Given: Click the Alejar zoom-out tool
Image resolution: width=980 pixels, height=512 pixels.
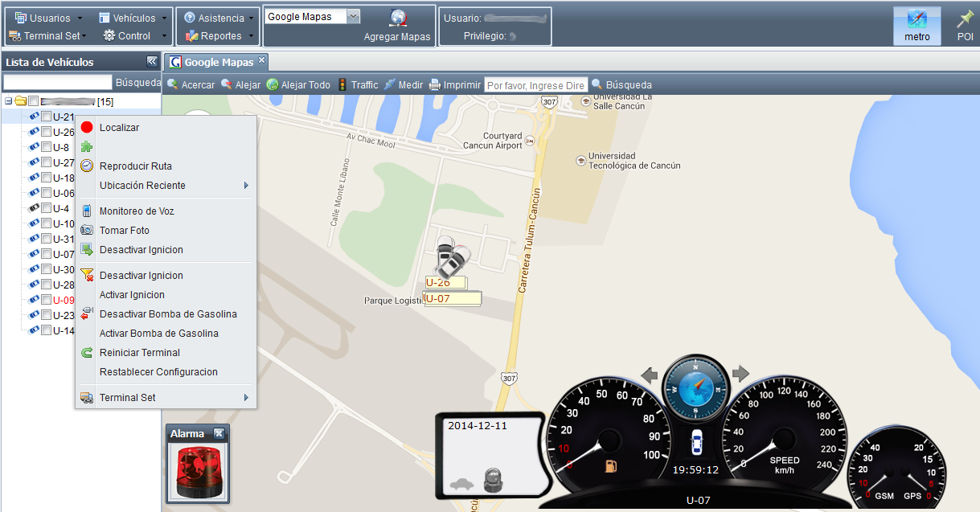Looking at the screenshot, I should (x=240, y=85).
